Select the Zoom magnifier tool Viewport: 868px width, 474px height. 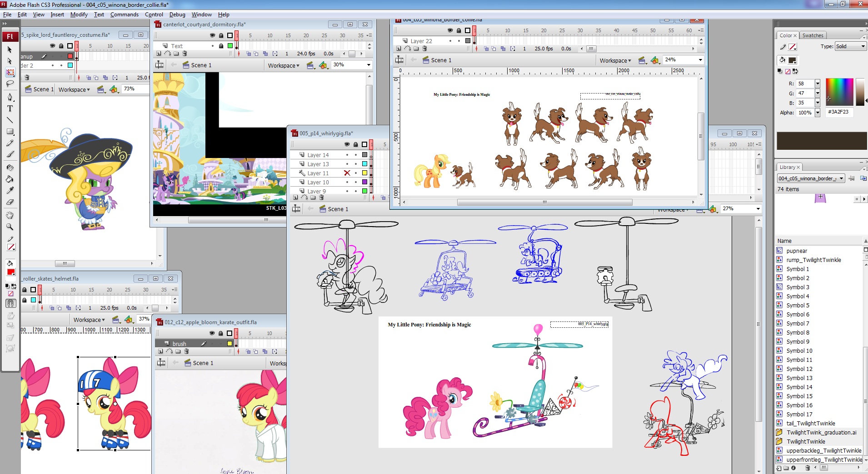10,227
